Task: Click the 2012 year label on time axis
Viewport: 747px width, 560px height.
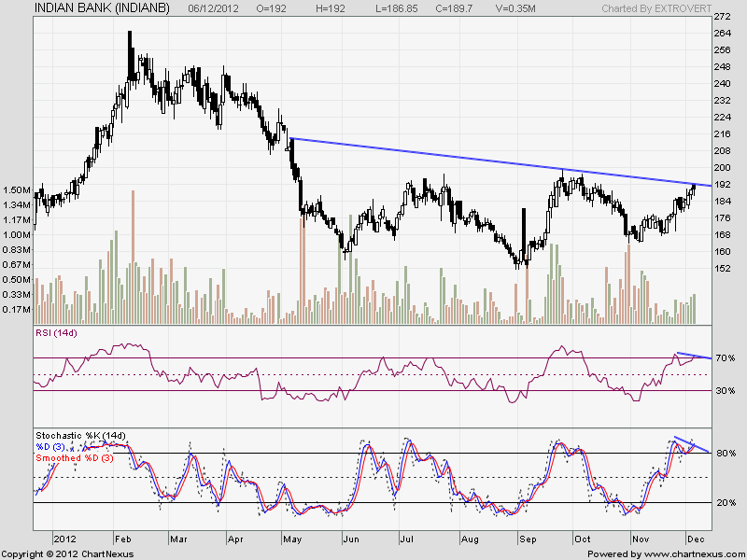Action: tap(64, 539)
